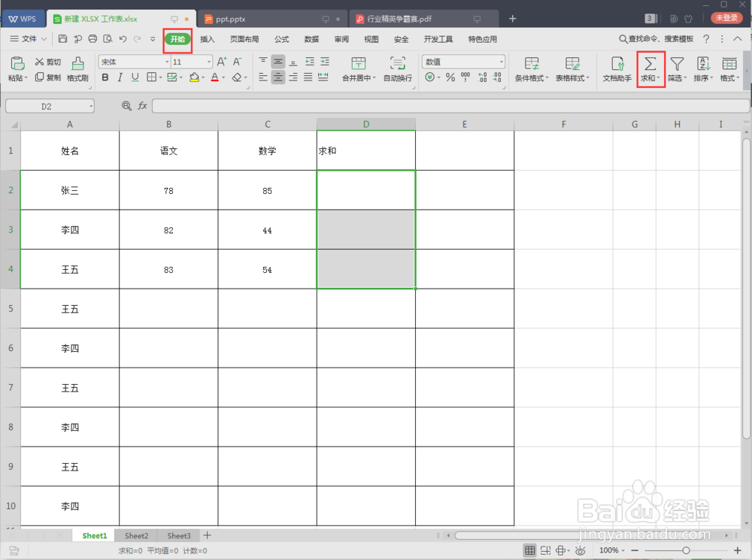Open the Formulas (公式) tab

point(281,39)
